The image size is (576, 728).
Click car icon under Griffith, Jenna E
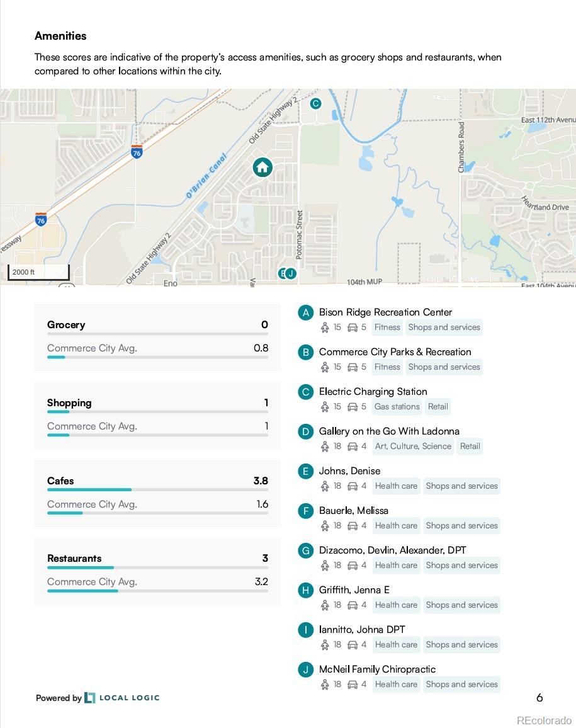pos(353,605)
